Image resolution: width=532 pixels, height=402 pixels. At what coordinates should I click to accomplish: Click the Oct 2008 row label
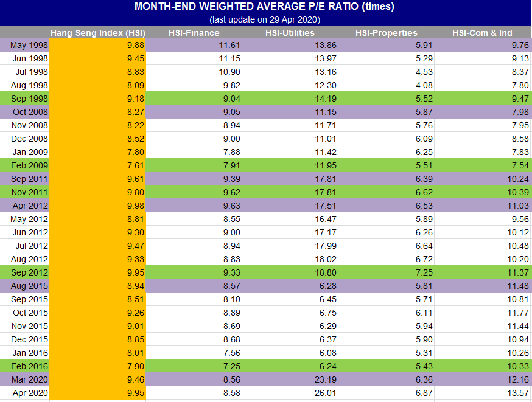30,112
